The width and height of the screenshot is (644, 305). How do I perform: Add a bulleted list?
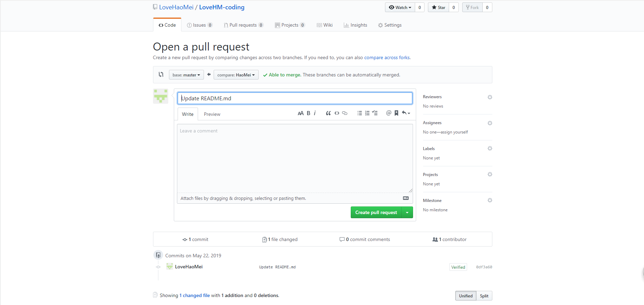[x=360, y=113]
